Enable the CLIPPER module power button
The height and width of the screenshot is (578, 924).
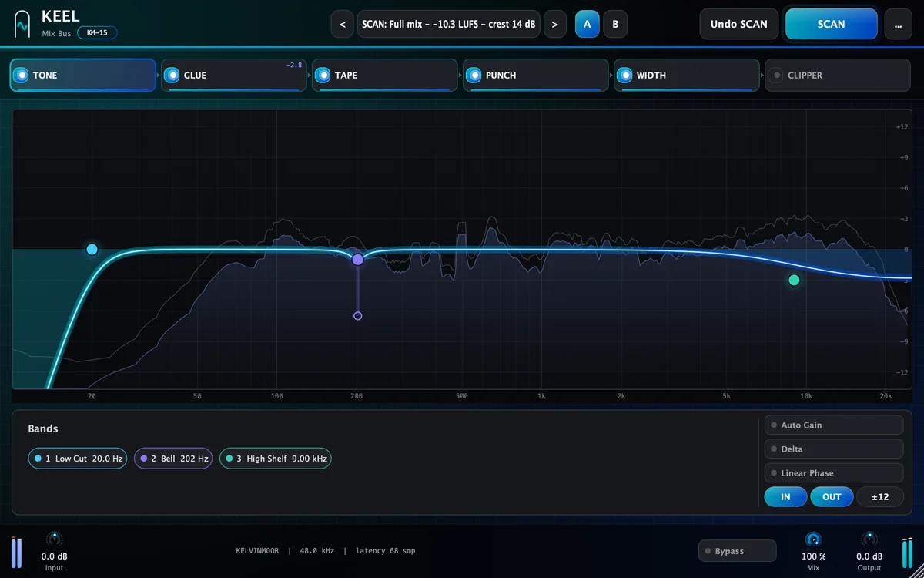pyautogui.click(x=776, y=76)
